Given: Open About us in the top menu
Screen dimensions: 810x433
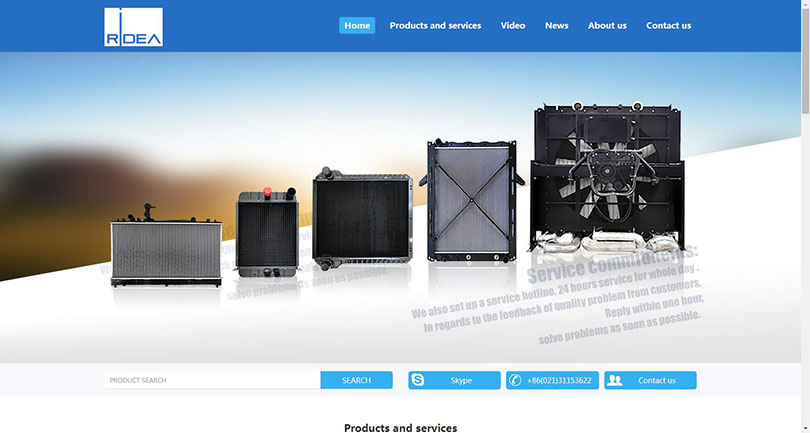Looking at the screenshot, I should click(607, 25).
